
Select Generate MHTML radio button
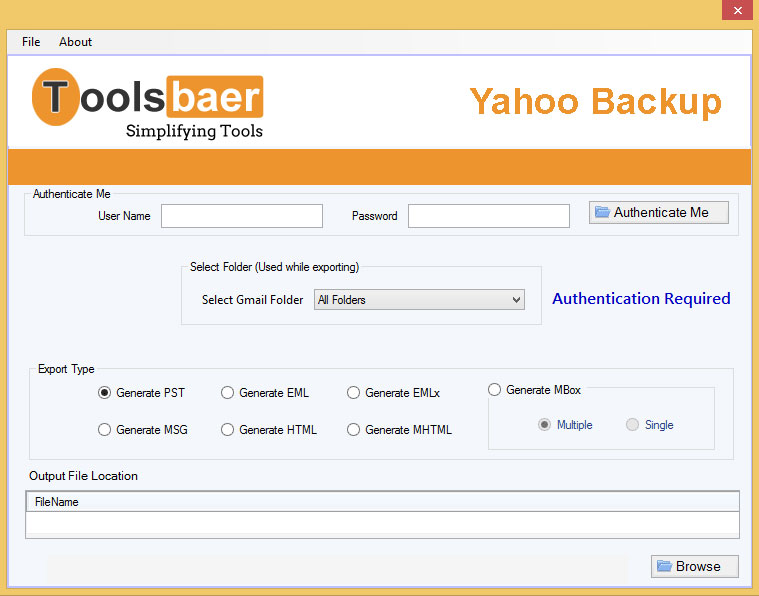(x=353, y=429)
